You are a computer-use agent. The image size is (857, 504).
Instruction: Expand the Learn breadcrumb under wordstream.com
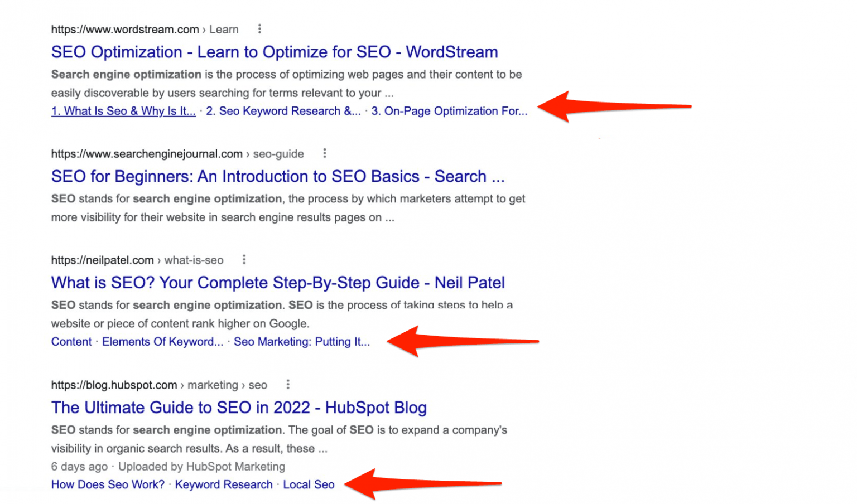click(x=224, y=29)
